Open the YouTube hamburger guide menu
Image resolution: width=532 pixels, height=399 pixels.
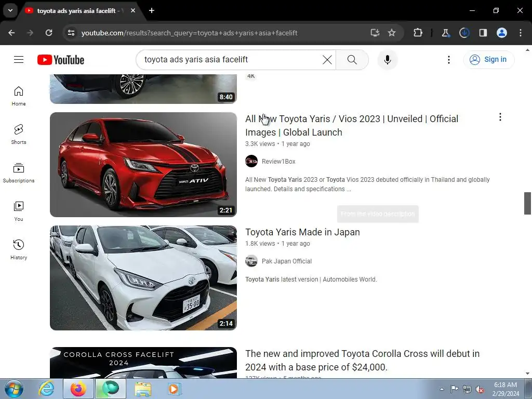coord(19,60)
